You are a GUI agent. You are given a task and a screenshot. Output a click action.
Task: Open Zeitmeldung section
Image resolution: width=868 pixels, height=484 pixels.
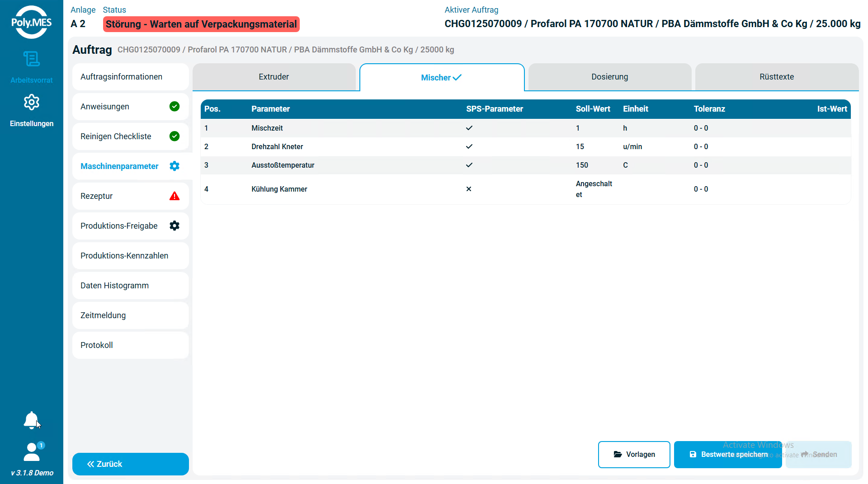(x=131, y=315)
